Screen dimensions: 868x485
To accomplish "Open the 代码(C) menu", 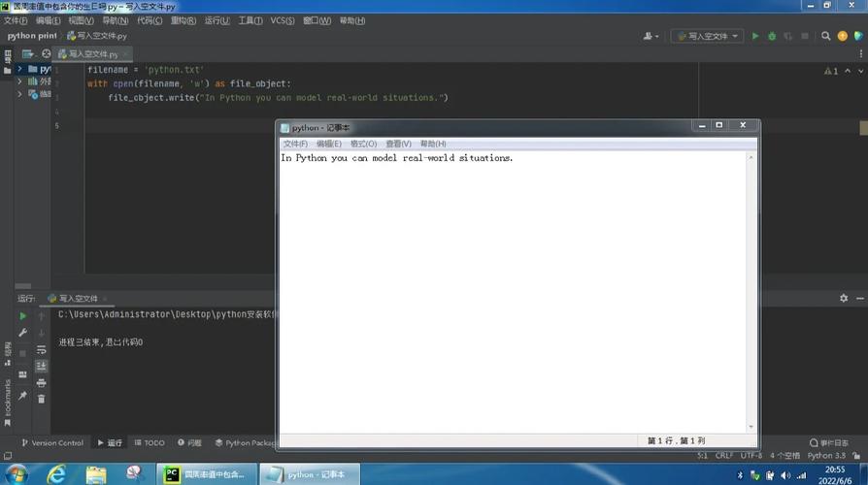I will click(x=150, y=20).
